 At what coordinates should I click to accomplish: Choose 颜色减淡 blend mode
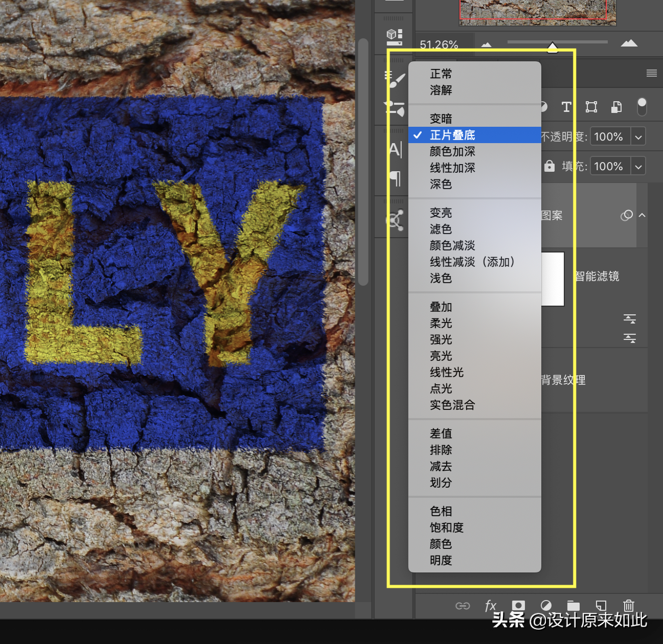(474, 245)
